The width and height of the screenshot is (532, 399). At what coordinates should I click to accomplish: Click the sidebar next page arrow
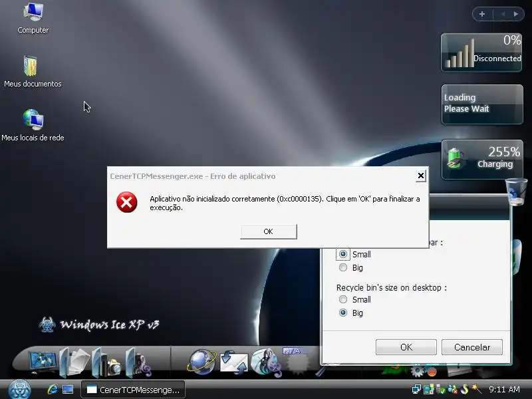(x=516, y=14)
